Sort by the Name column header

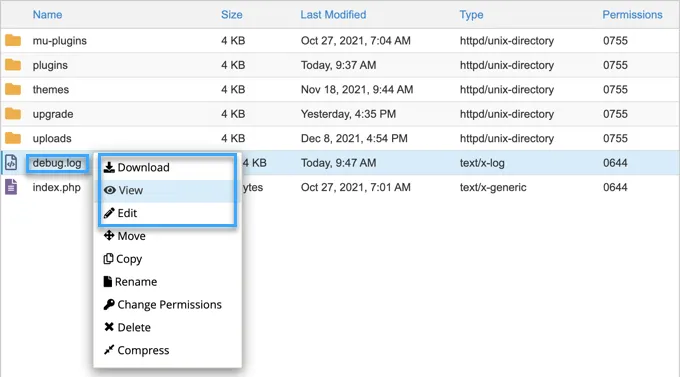click(x=47, y=15)
